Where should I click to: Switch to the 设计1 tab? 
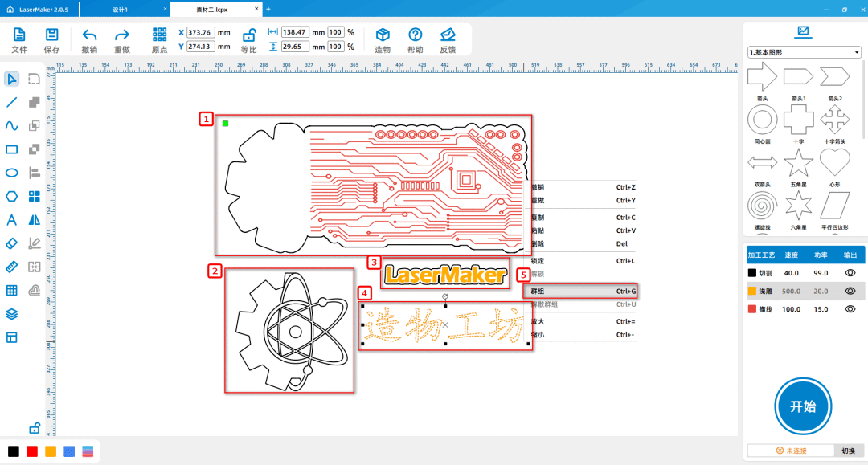pyautogui.click(x=121, y=9)
